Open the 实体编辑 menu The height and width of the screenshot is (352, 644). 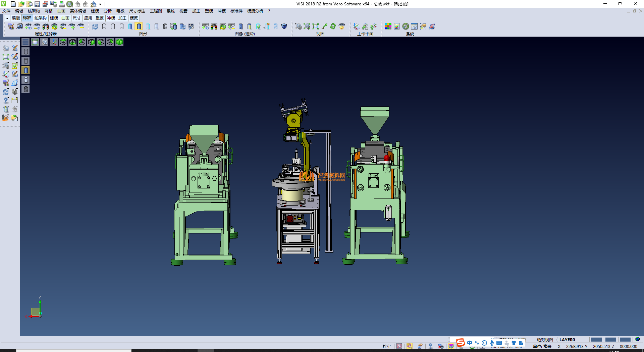click(x=78, y=11)
